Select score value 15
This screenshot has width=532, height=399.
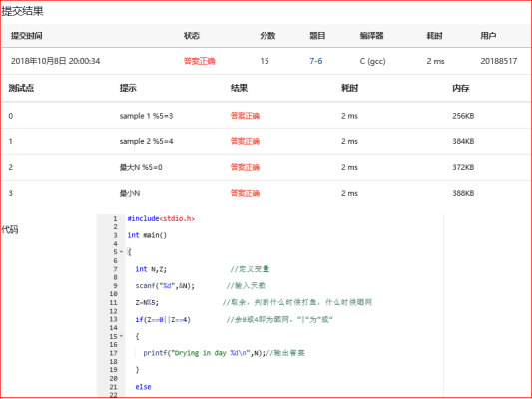265,61
